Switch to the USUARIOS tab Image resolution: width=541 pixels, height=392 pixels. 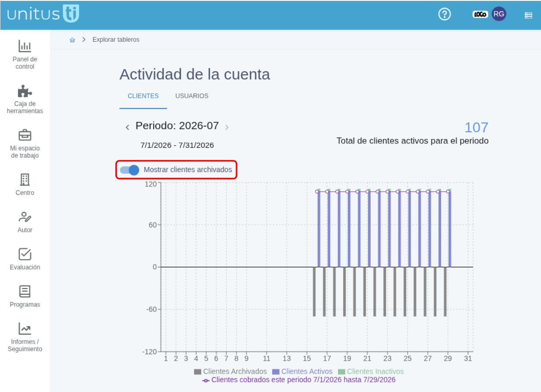tap(192, 96)
